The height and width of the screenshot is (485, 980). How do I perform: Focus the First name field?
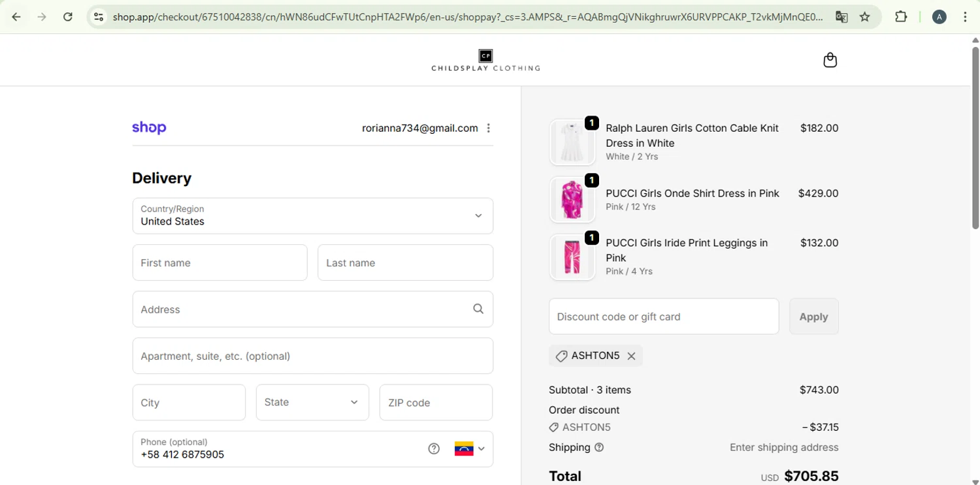tap(220, 262)
